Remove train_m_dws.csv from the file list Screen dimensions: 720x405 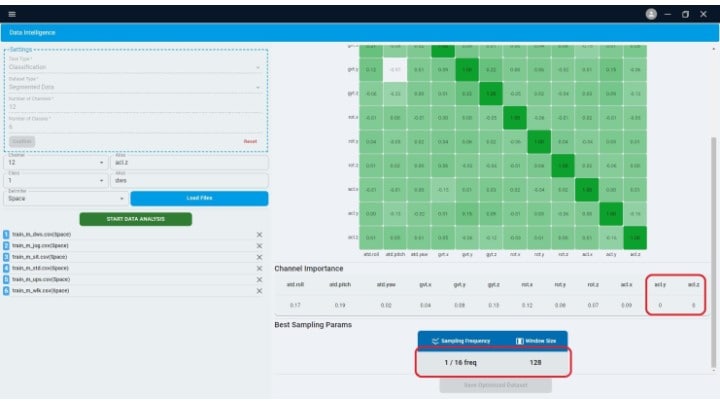259,234
